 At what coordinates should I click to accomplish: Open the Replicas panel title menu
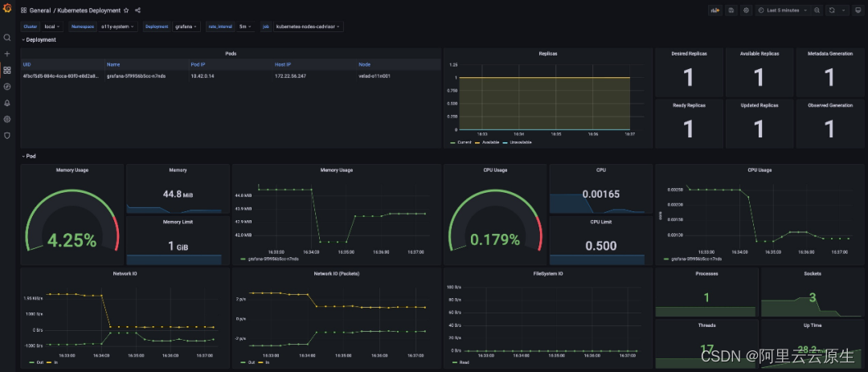coord(548,54)
